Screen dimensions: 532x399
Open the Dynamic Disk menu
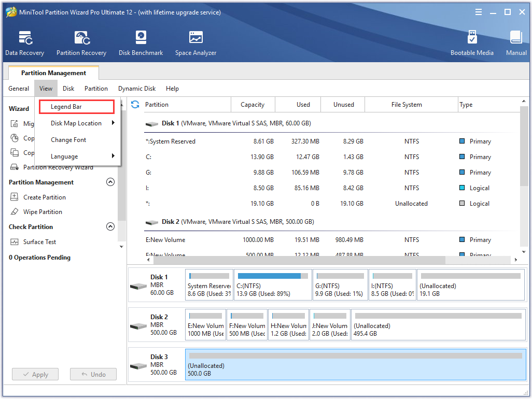click(x=137, y=89)
